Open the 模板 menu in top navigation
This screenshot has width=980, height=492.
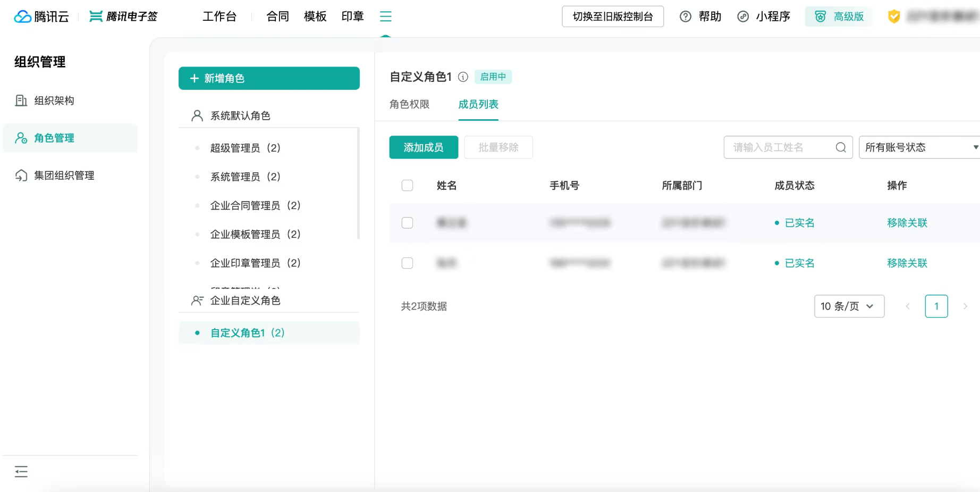pyautogui.click(x=315, y=16)
